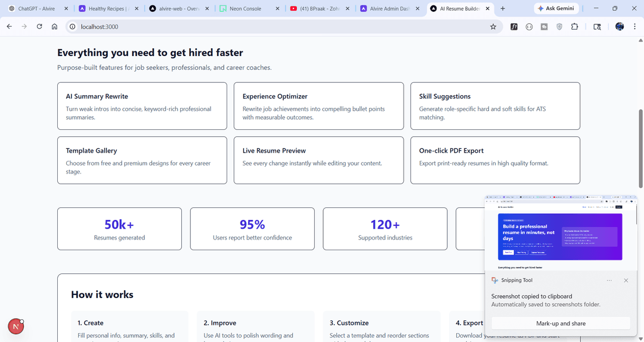Open the f? font extension
The height and width of the screenshot is (342, 644).
pos(514,27)
